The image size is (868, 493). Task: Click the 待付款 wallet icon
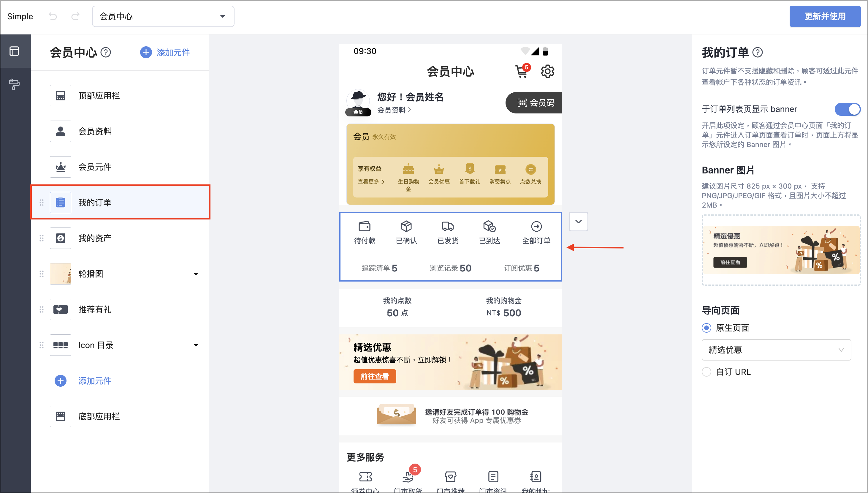coord(365,226)
